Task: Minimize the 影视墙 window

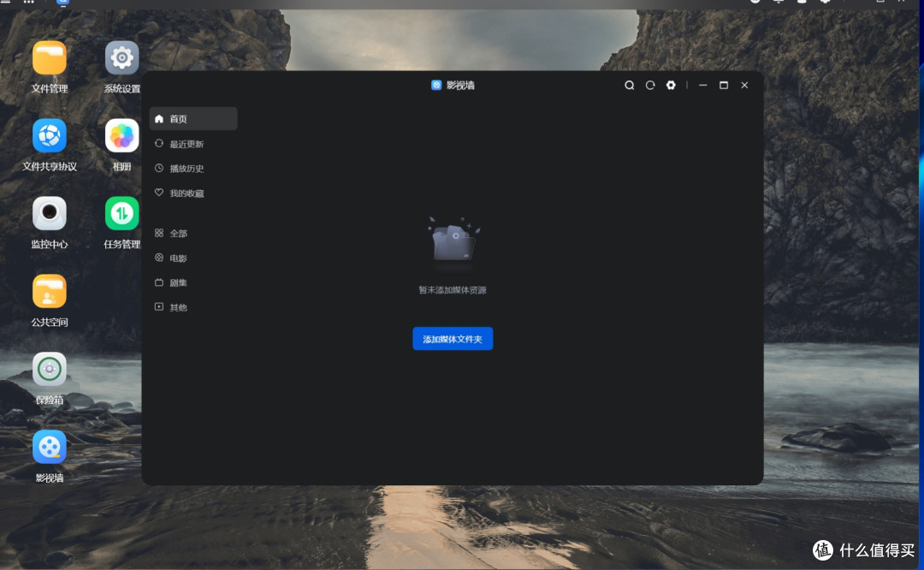Action: tap(703, 86)
